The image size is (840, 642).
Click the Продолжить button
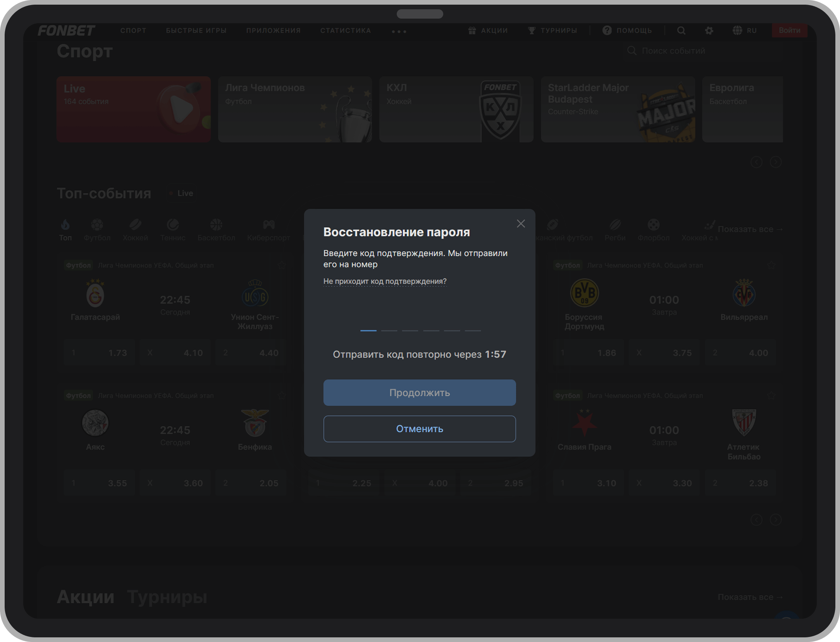click(419, 393)
